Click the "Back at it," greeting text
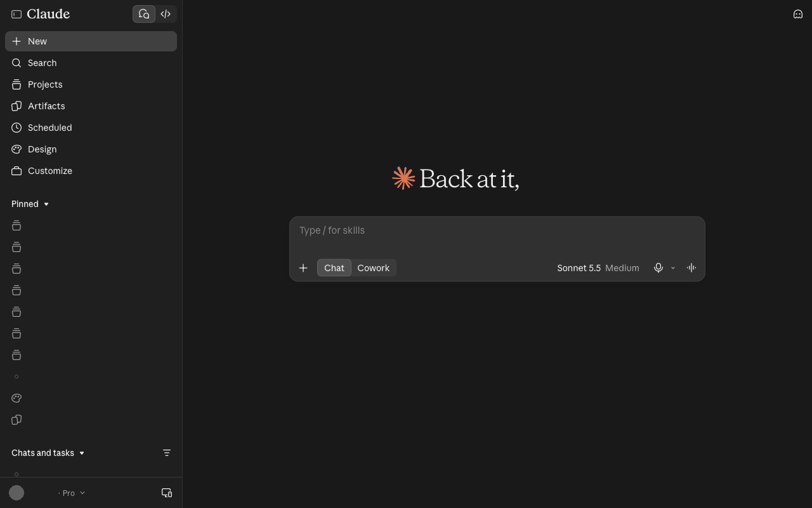 pyautogui.click(x=469, y=179)
